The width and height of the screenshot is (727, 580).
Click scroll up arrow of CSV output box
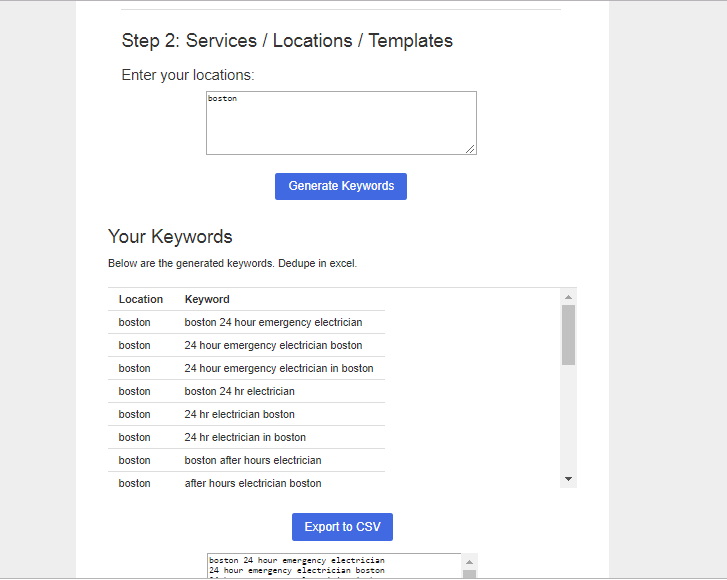469,561
